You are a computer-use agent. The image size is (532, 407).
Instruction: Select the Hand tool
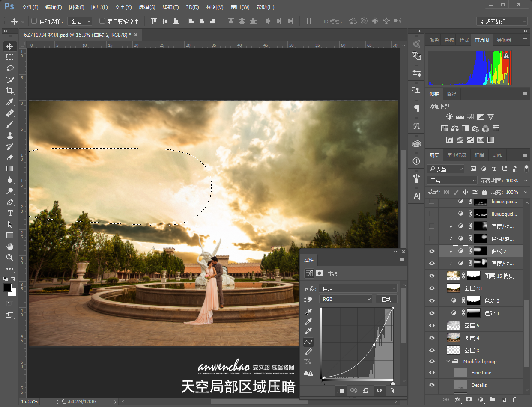click(10, 247)
